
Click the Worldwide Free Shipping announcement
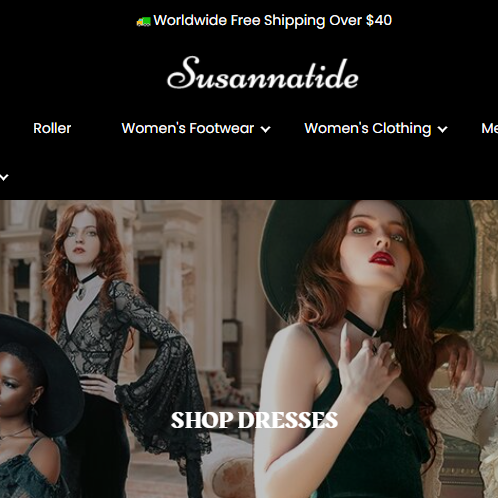point(272,20)
